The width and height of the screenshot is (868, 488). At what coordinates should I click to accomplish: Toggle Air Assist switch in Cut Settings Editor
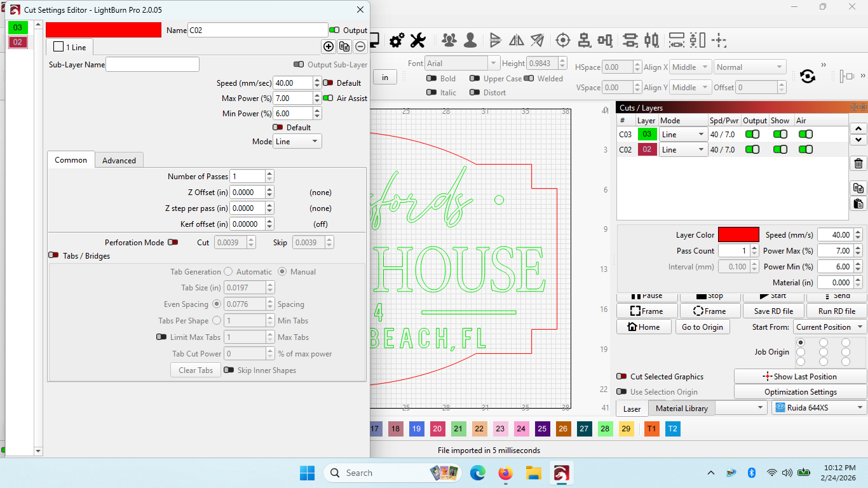pyautogui.click(x=328, y=98)
